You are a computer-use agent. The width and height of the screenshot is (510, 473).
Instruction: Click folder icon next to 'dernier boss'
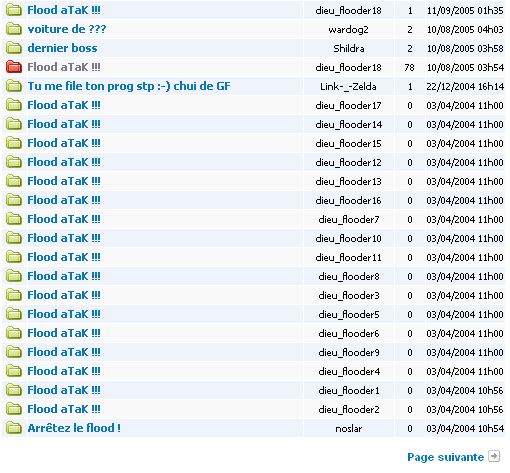pos(14,48)
